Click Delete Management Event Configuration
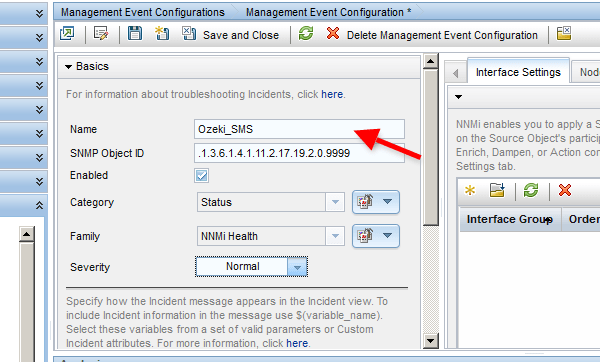The height and width of the screenshot is (362, 600). coord(432,35)
